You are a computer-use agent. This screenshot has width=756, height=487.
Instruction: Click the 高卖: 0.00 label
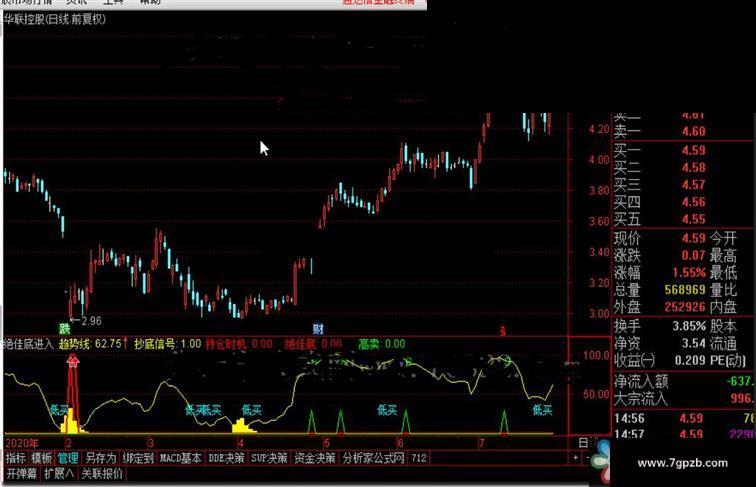[x=382, y=344]
